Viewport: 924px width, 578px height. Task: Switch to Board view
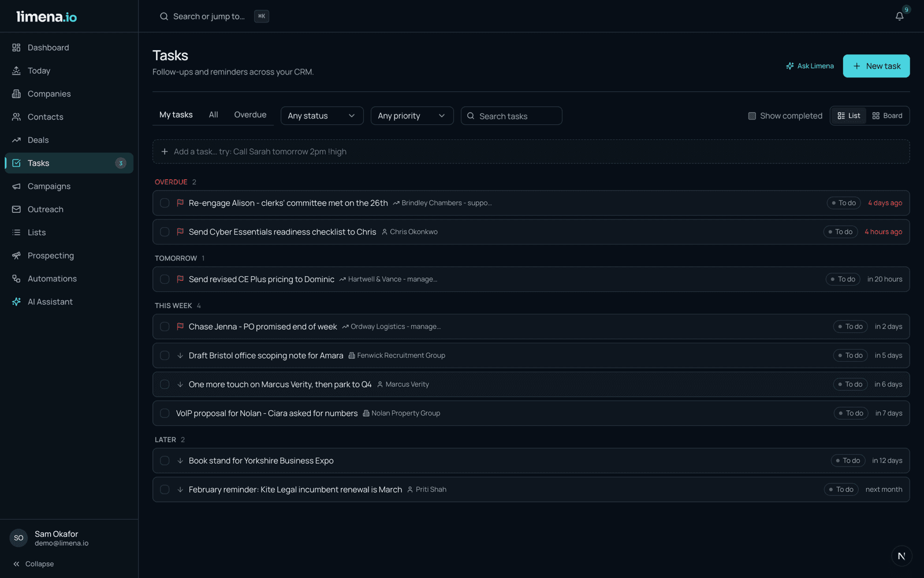[x=888, y=116]
